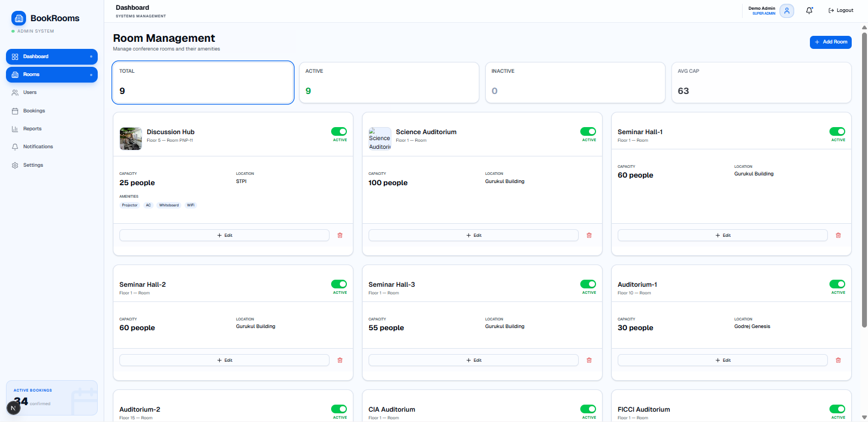Disable the Science Auditorium active toggle
Screen dimensions: 868x422
tap(588, 131)
